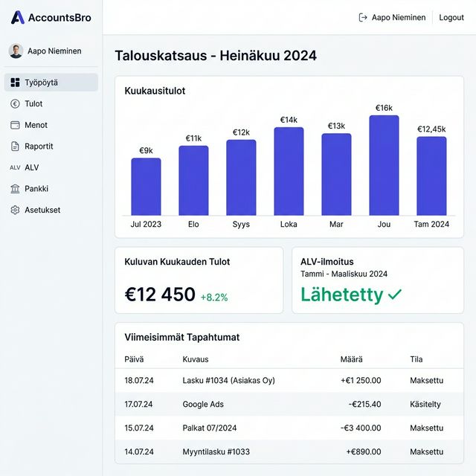Click the Työpöytä dashboard grid icon

(15, 83)
